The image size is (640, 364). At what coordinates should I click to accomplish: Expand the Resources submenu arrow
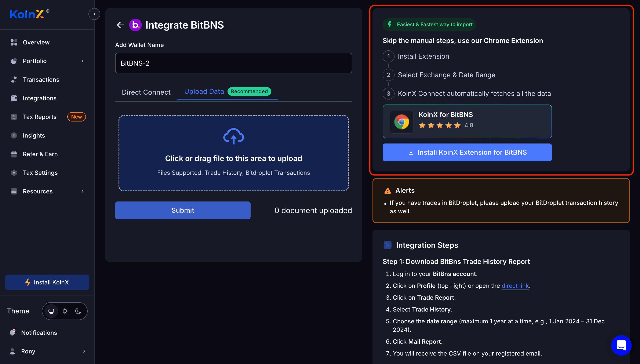pos(83,191)
